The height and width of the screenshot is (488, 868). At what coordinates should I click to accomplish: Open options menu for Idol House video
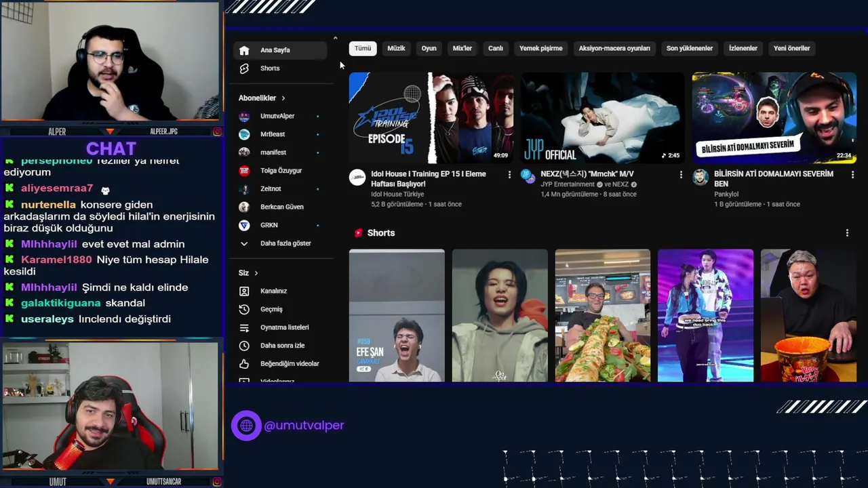(509, 175)
